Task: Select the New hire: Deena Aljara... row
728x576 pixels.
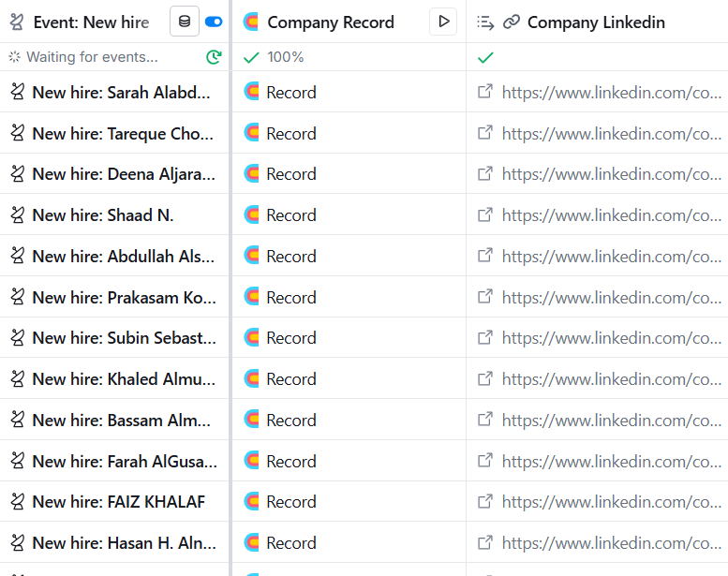Action: (x=114, y=174)
